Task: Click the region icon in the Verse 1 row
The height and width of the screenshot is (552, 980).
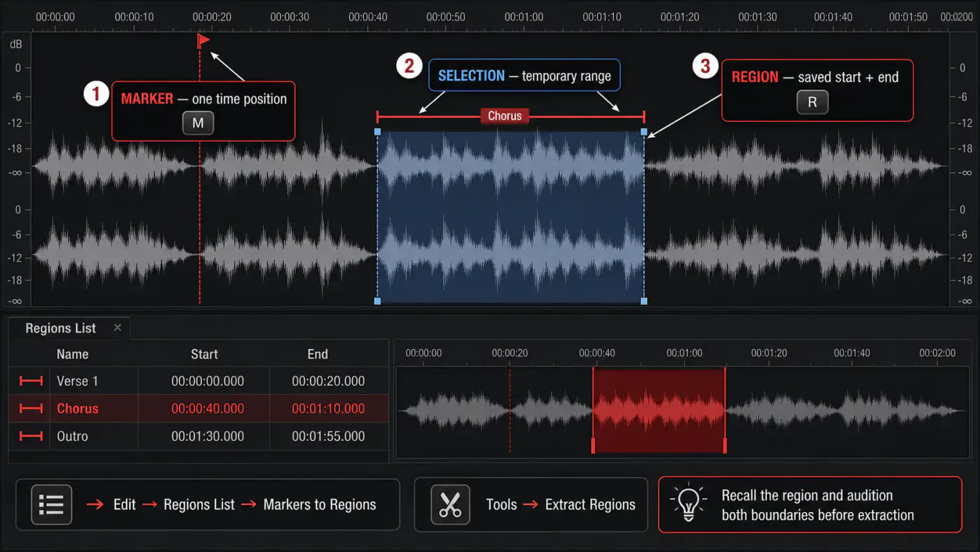Action: [31, 381]
